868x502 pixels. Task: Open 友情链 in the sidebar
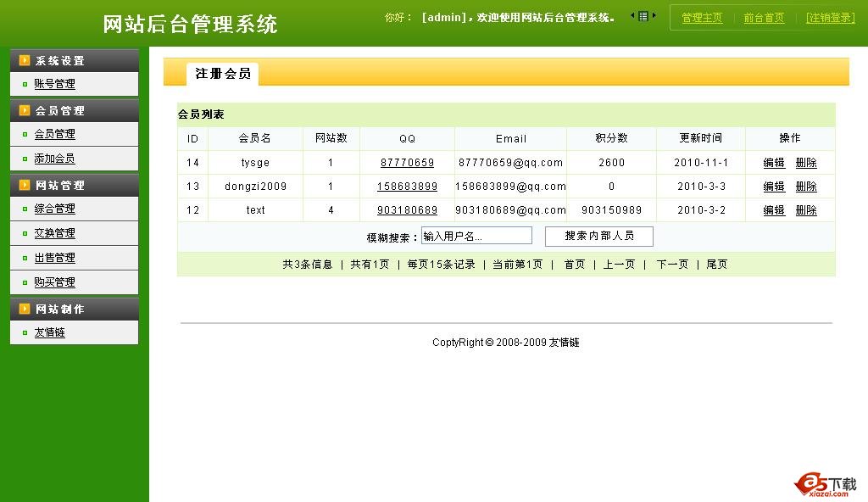tap(49, 332)
